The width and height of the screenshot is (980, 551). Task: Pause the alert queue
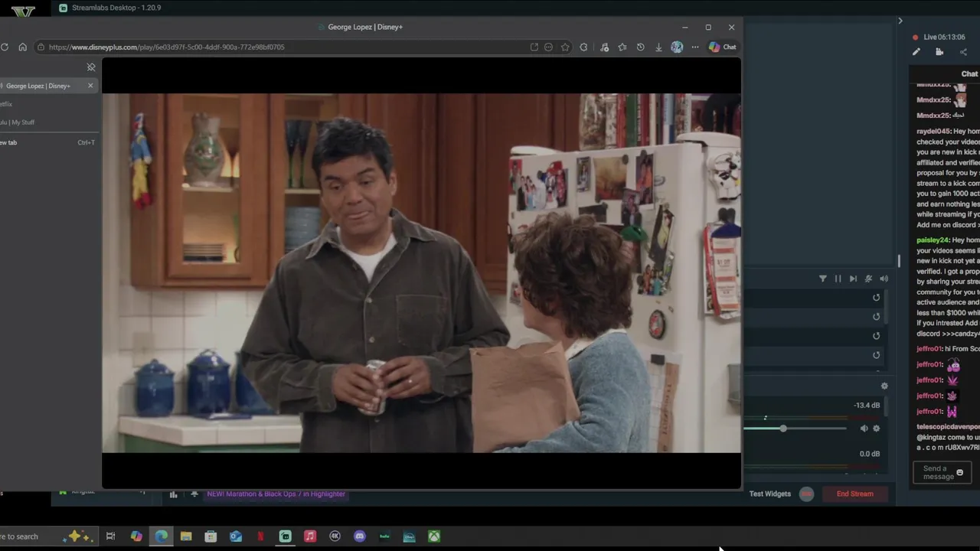[x=838, y=279]
